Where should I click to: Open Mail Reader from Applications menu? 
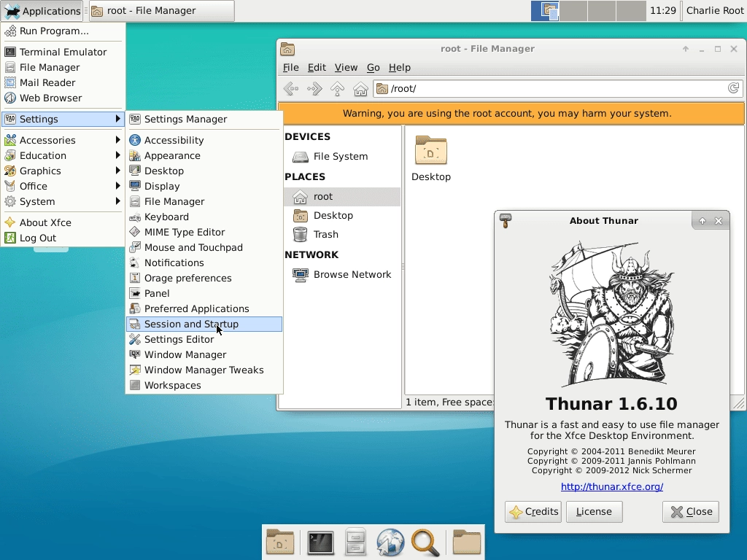click(63, 83)
